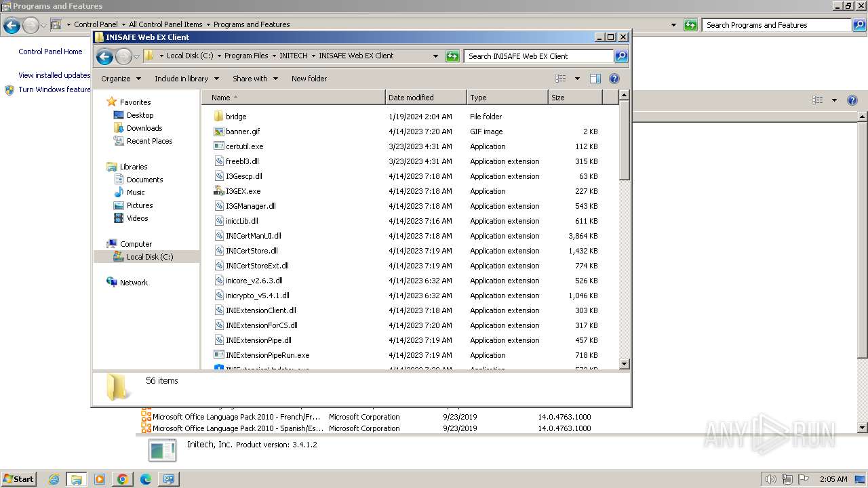Click the change view icon in explorer toolbar

click(561, 79)
